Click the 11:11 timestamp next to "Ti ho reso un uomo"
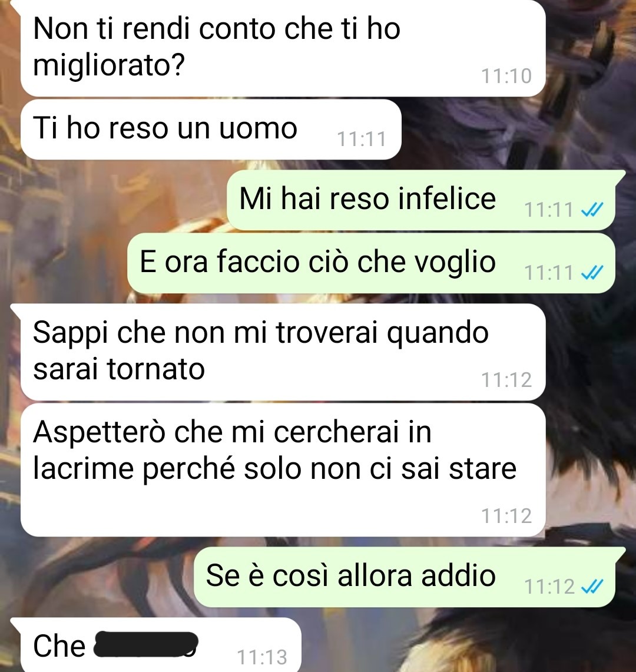 (362, 139)
